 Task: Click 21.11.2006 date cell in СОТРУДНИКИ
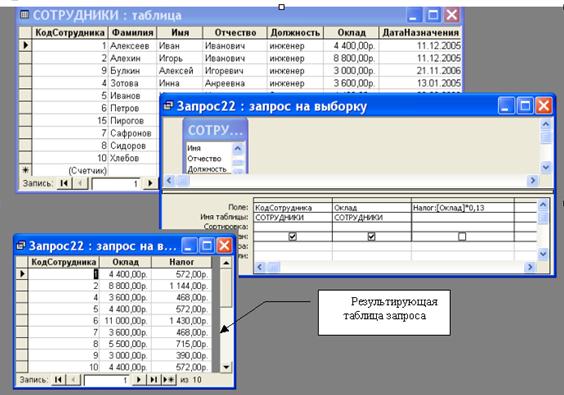[420, 71]
